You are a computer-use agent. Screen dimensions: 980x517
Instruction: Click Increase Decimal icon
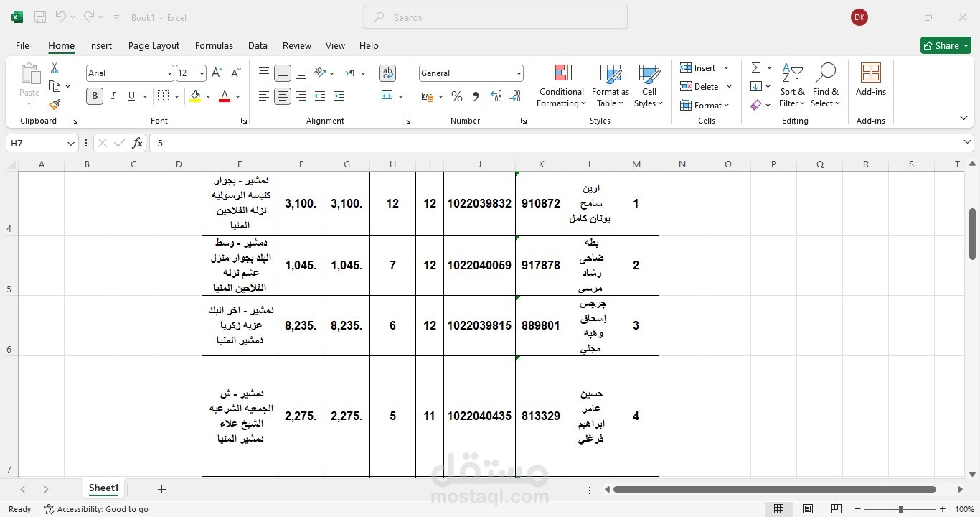(496, 96)
